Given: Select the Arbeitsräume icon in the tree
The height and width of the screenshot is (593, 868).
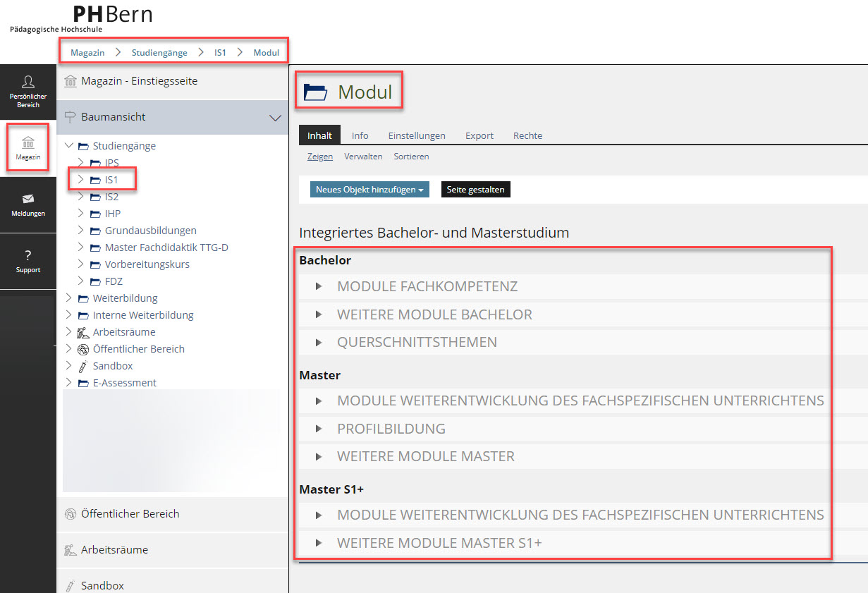Looking at the screenshot, I should tap(82, 332).
